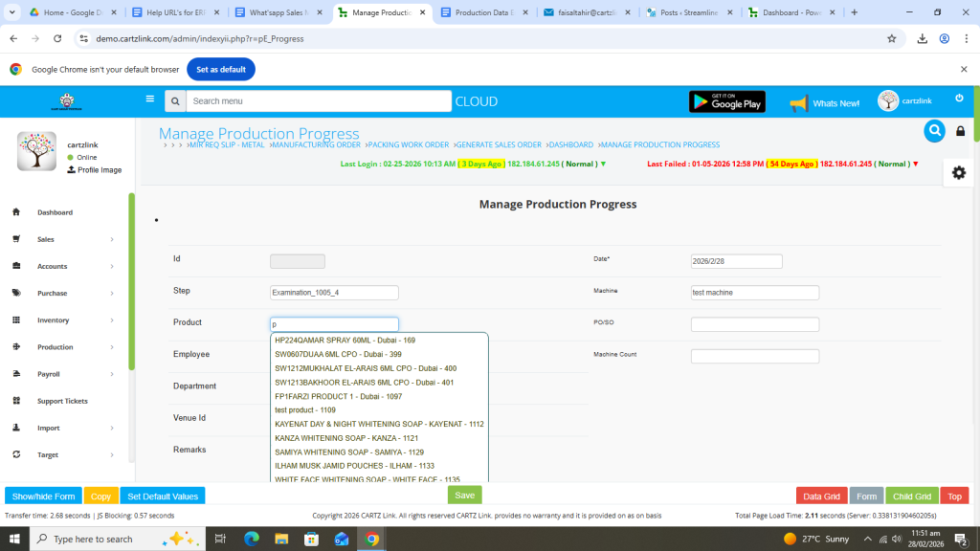Open Dashboard in the sidebar
The image size is (980, 551).
pyautogui.click(x=55, y=212)
